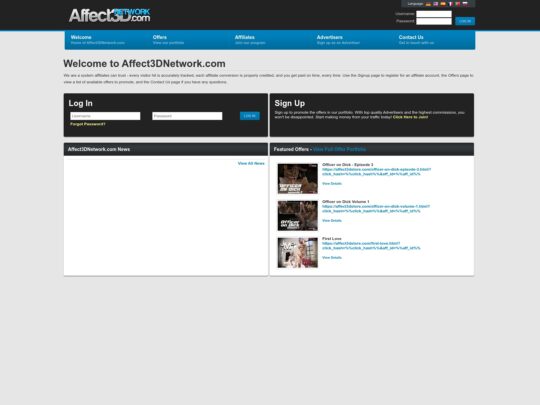Viewport: 540px width, 405px height.
Task: Switch language using the French flag
Action: point(450,4)
